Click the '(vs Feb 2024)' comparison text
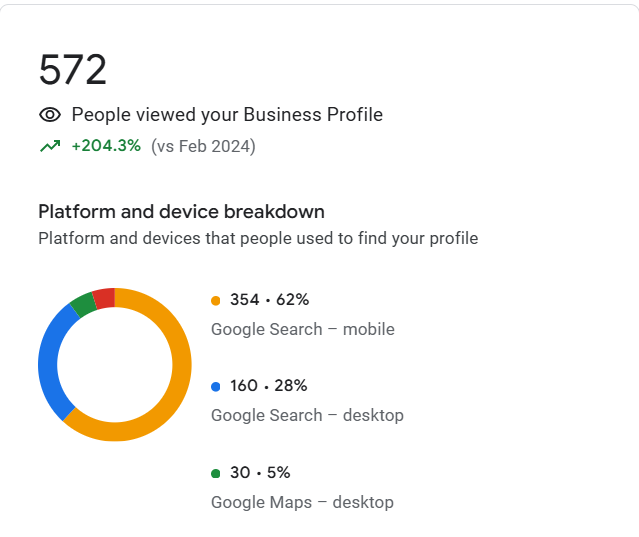639x537 pixels. point(203,146)
